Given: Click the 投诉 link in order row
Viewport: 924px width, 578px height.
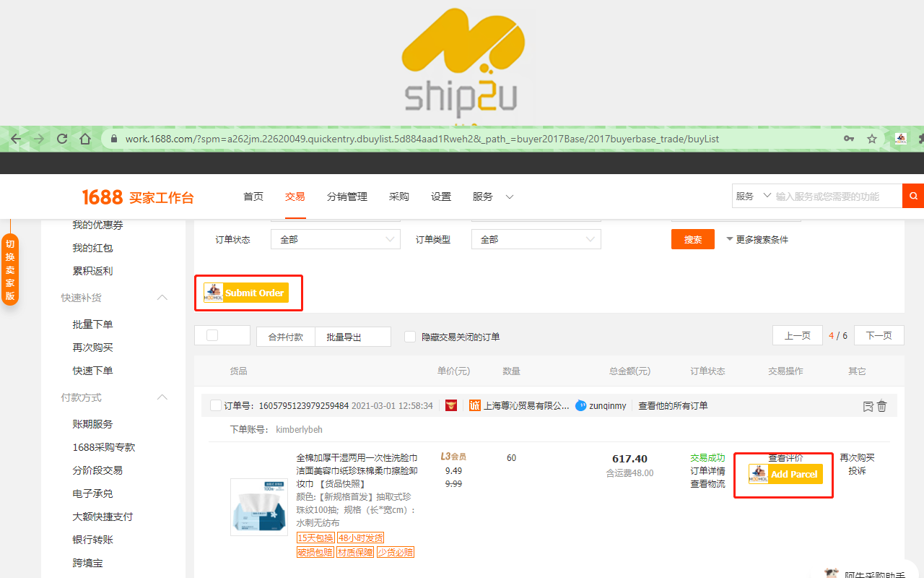Looking at the screenshot, I should (x=857, y=471).
